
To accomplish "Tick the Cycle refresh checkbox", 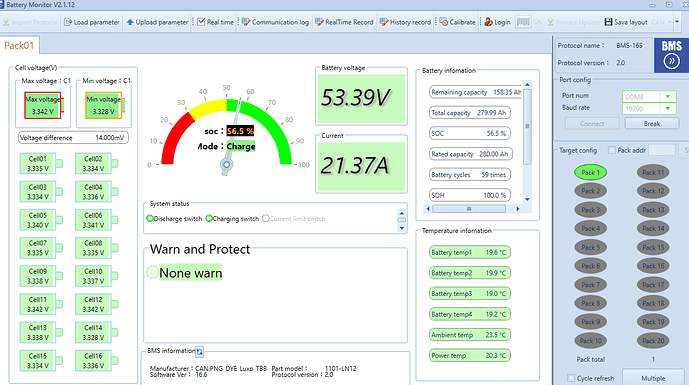I will (x=571, y=378).
